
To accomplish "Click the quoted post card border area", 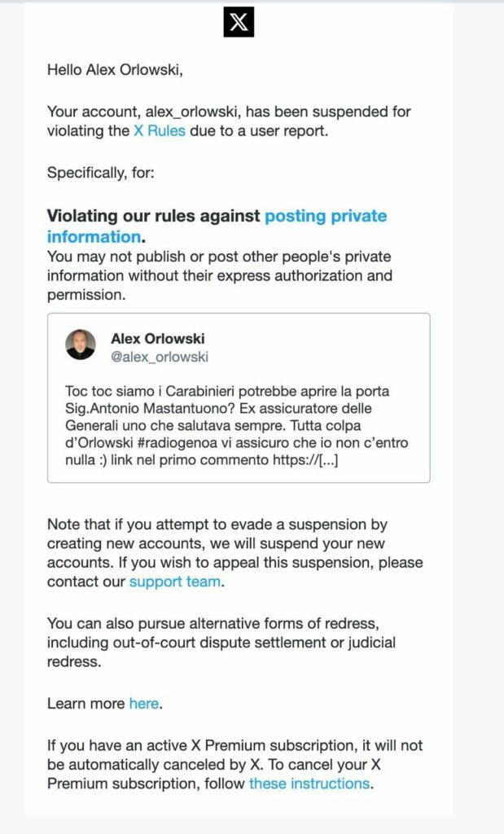I will [x=239, y=397].
